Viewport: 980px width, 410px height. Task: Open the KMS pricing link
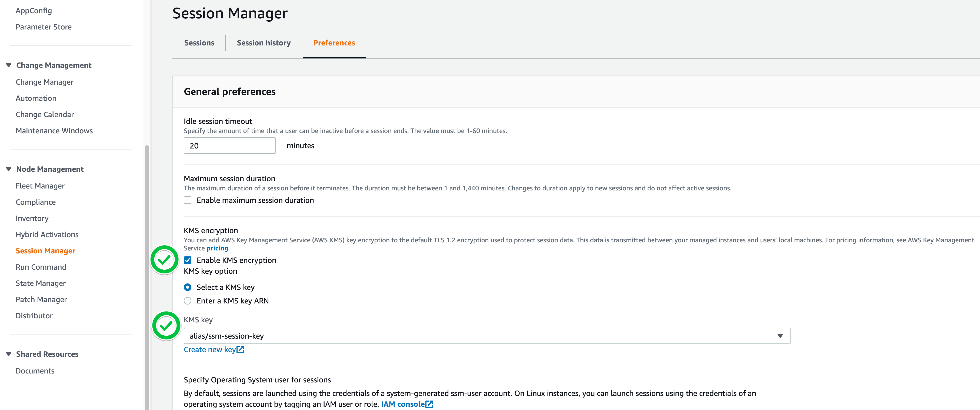[217, 248]
